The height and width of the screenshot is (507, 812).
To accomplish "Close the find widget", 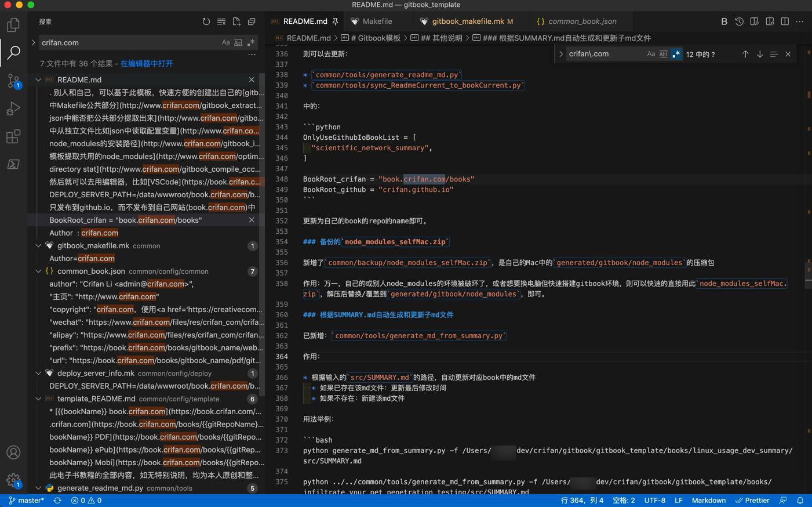I will tap(788, 54).
